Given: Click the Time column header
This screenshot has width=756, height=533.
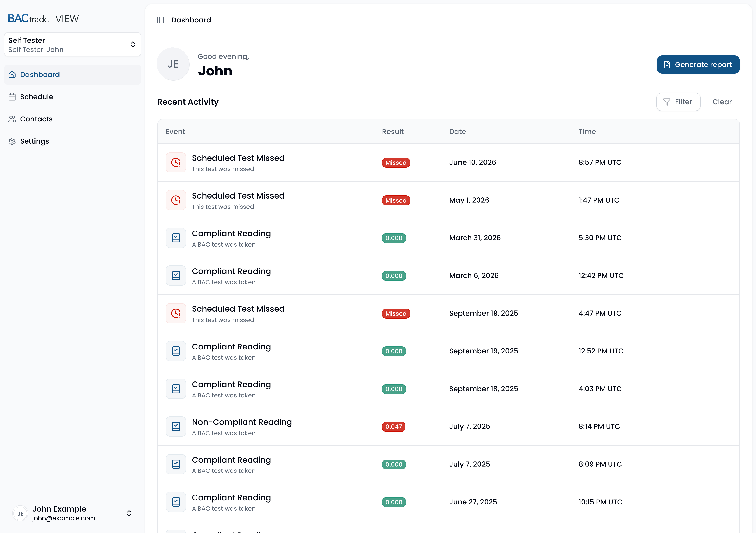Looking at the screenshot, I should [587, 132].
